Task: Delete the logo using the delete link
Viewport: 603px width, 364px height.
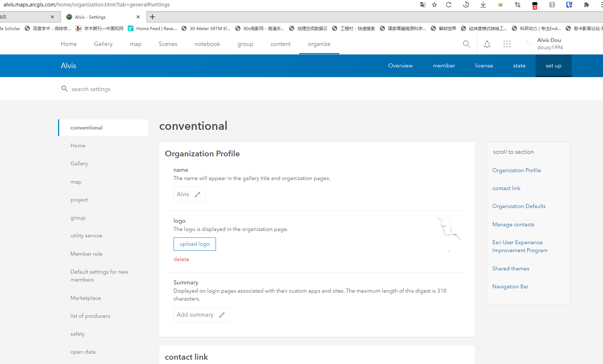Action: coord(181,259)
